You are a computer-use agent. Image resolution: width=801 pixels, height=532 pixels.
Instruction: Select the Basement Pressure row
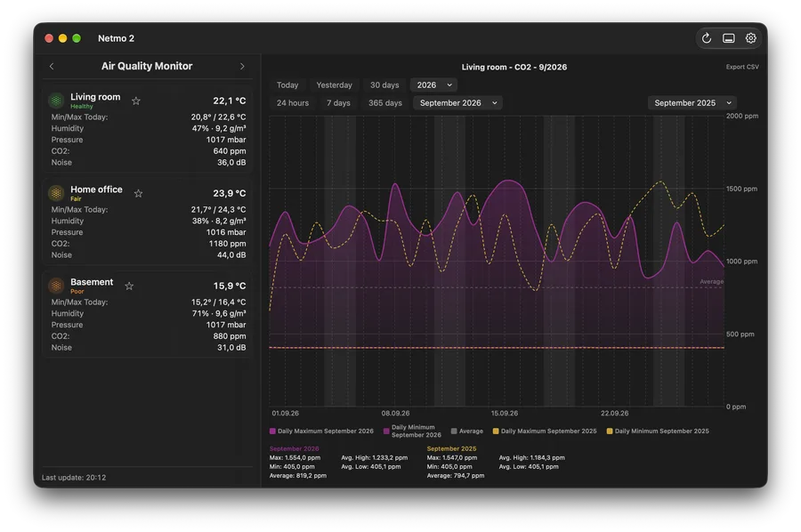148,325
